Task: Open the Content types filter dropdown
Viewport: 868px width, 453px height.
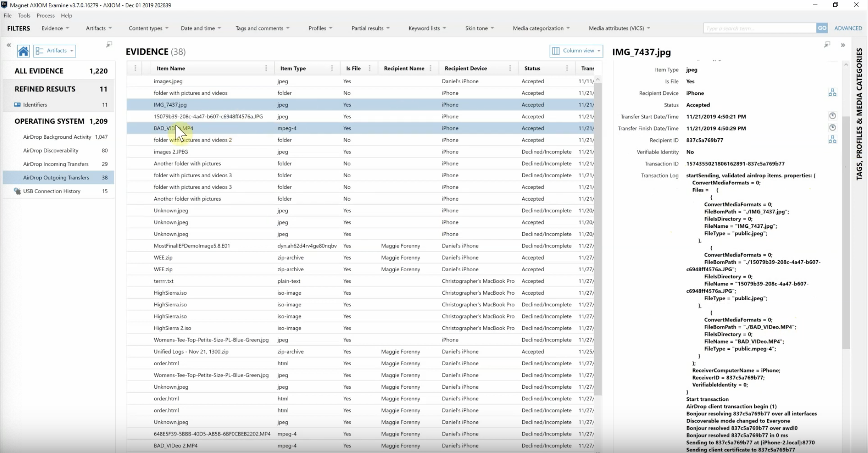Action: (148, 28)
